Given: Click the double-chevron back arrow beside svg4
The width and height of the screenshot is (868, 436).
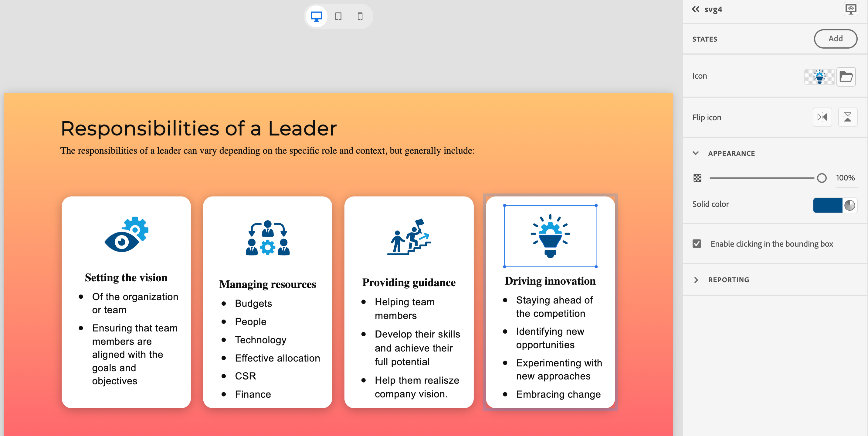Looking at the screenshot, I should (696, 9).
